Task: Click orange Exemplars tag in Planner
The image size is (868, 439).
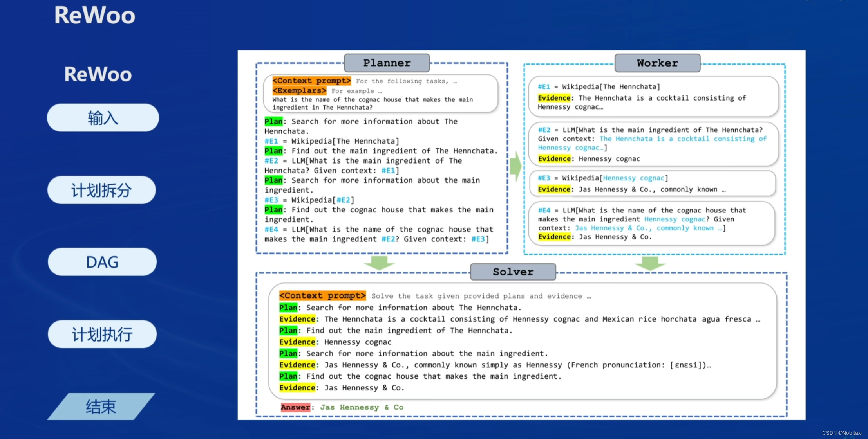Action: [x=299, y=91]
